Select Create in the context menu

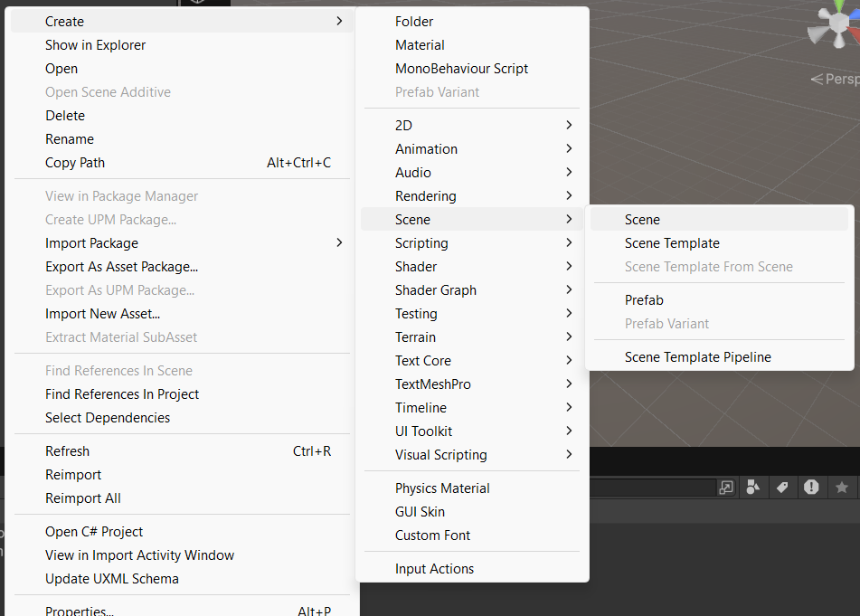pyautogui.click(x=182, y=22)
